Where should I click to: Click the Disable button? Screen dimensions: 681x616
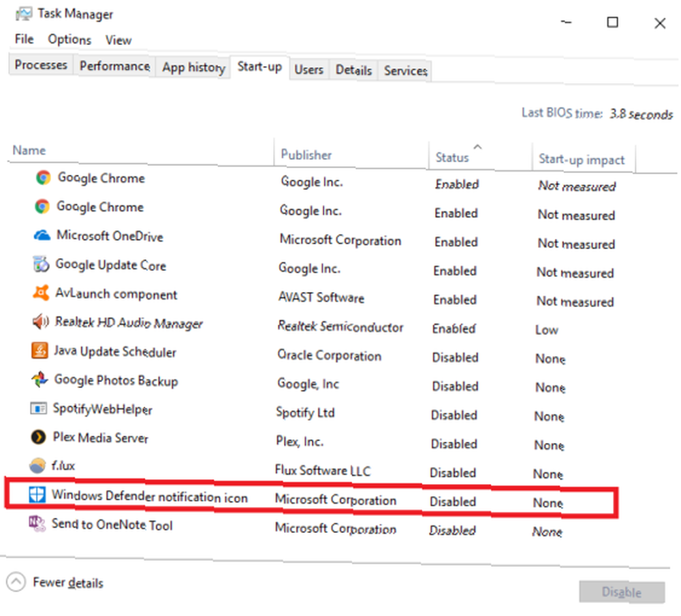point(622,592)
